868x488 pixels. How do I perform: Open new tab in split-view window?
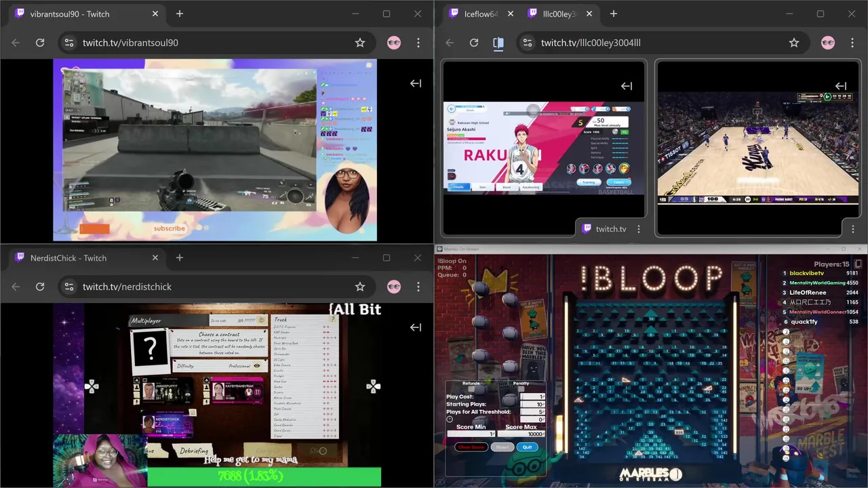pos(614,14)
